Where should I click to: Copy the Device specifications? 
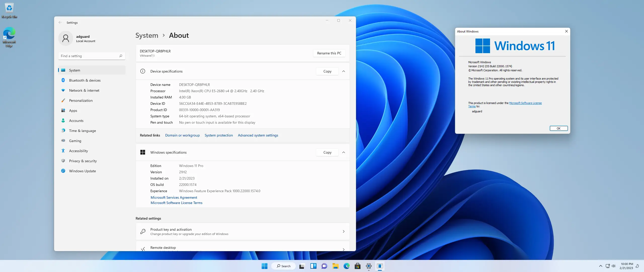pyautogui.click(x=327, y=71)
